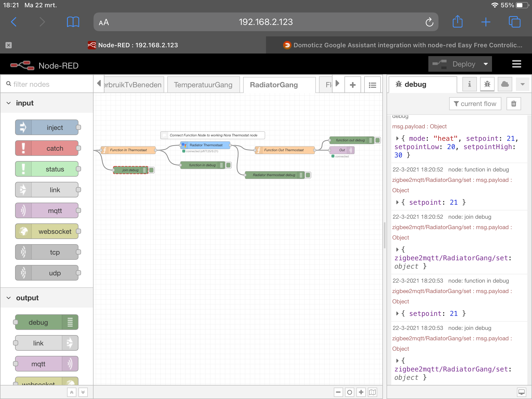Viewport: 532px width, 399px height.
Task: Select the Radiator Thermostaat node
Action: point(205,145)
